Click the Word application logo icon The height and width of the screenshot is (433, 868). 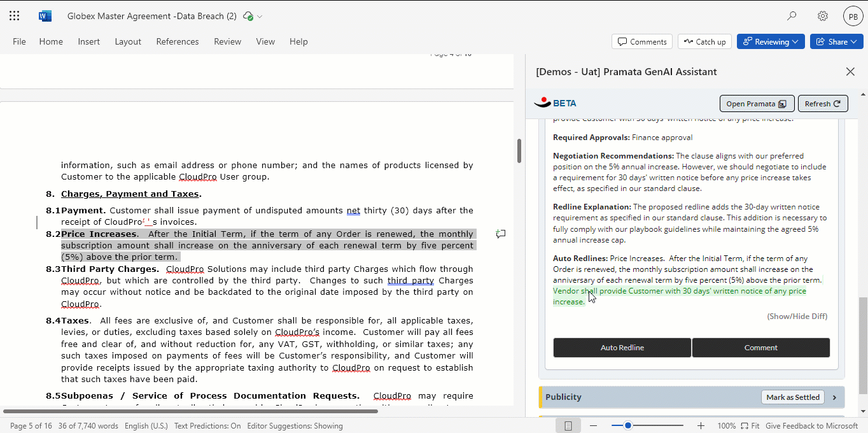tap(45, 16)
